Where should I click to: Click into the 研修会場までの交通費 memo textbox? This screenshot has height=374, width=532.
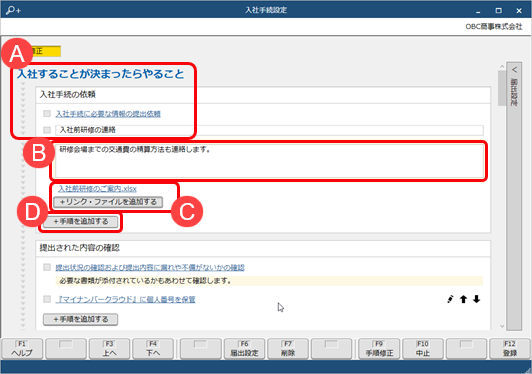[x=269, y=161]
